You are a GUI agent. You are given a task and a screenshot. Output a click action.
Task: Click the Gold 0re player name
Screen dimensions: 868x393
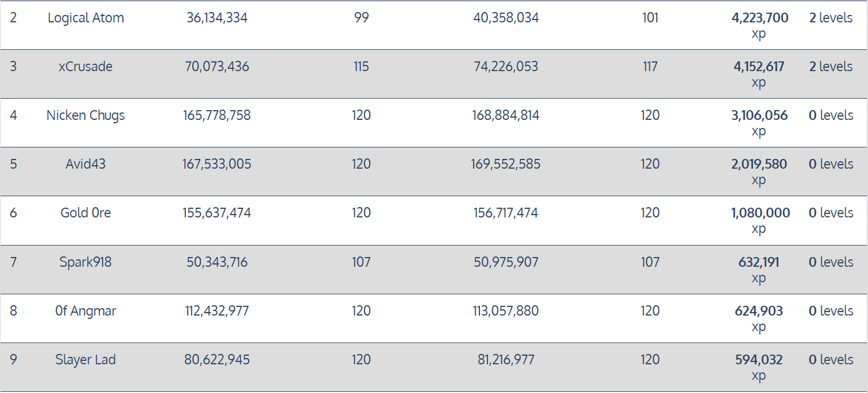86,213
